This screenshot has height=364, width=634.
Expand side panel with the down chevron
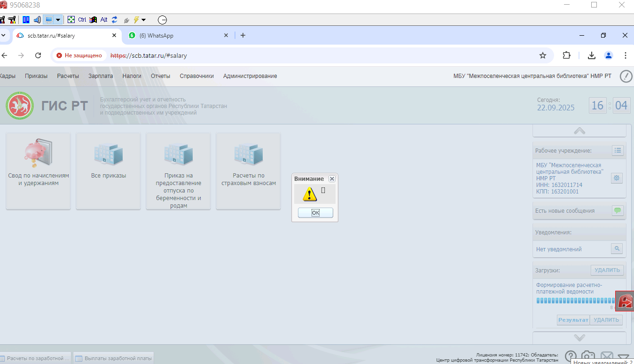pyautogui.click(x=579, y=338)
